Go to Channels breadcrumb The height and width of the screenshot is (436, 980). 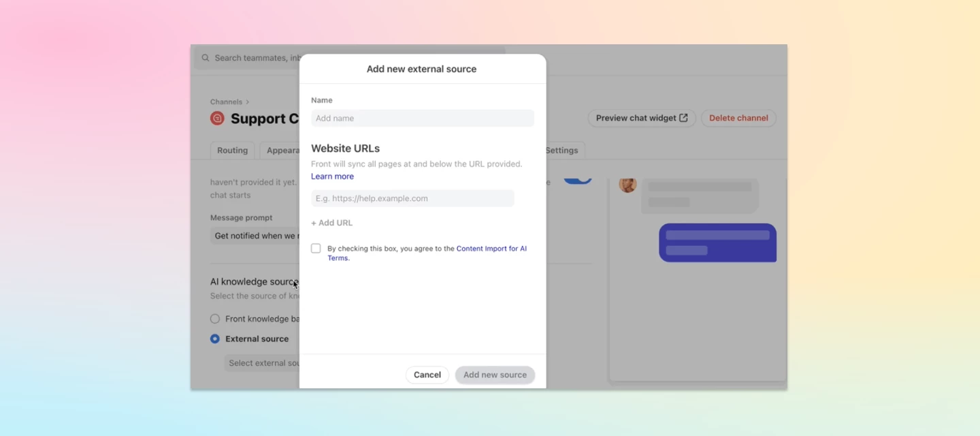pyautogui.click(x=226, y=102)
